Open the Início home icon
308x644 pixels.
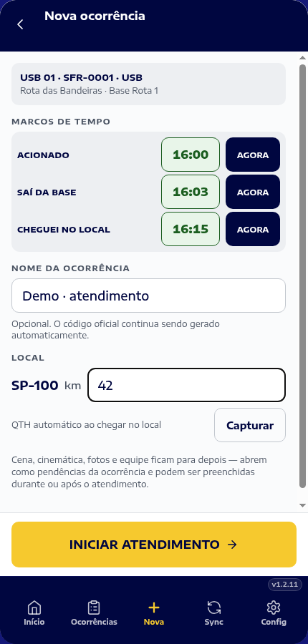(x=34, y=608)
